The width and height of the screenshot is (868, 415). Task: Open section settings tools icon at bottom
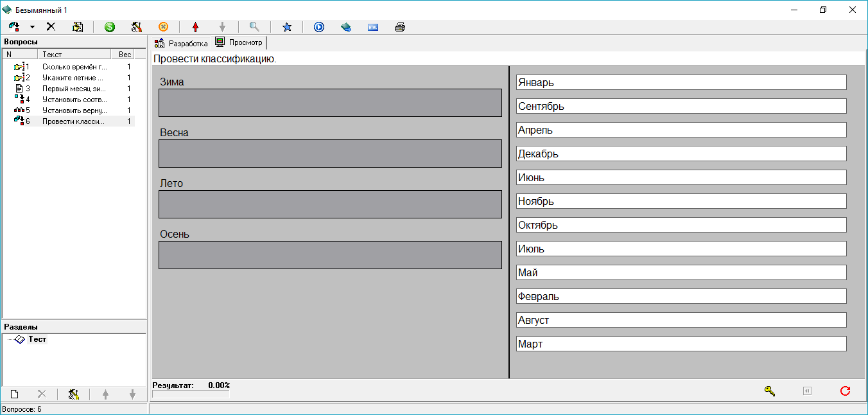point(73,394)
